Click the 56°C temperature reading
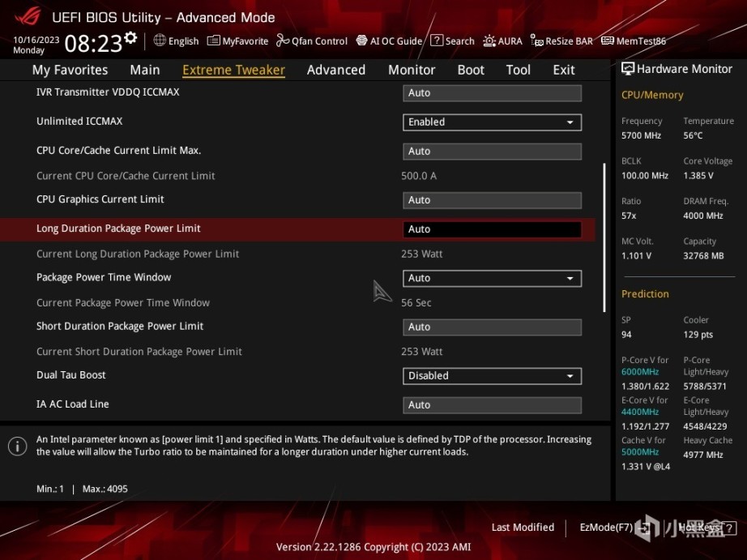The width and height of the screenshot is (747, 560). click(x=693, y=135)
